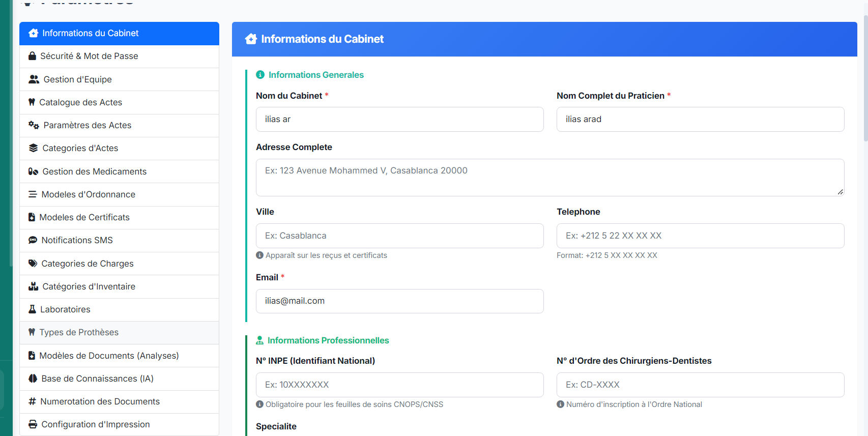Click the file icon for Modèles de Documents (Analyses)
This screenshot has height=436, width=868.
click(32, 356)
